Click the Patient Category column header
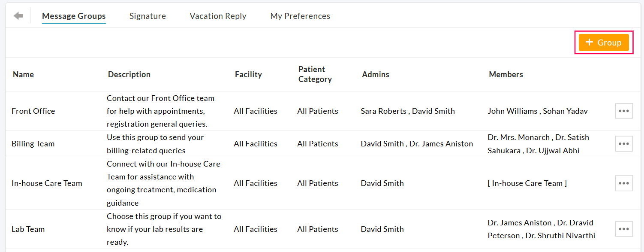This screenshot has height=252, width=644. point(315,74)
